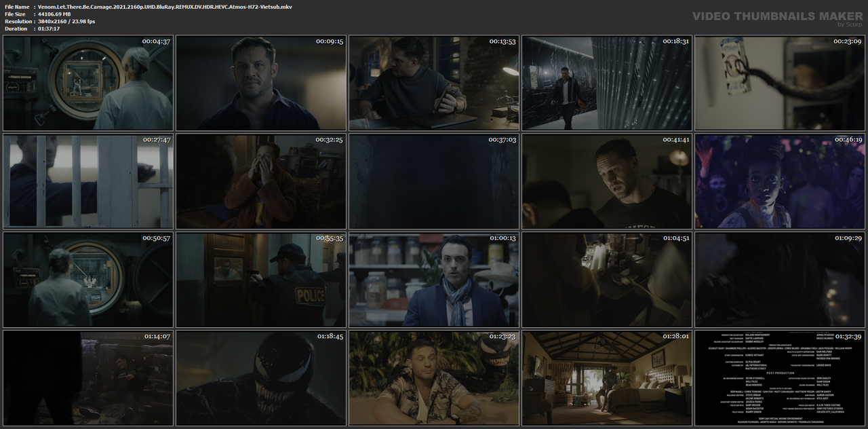Click the police officer frame 00:55:35

261,280
